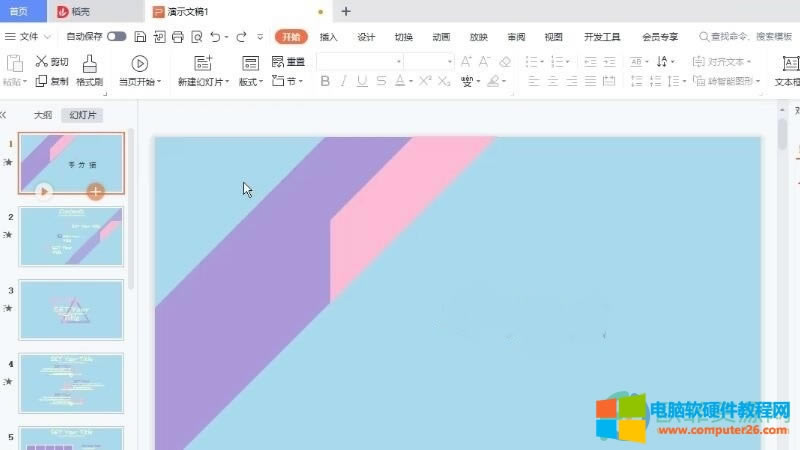800x450 pixels.
Task: Toggle the 自动保存 auto-save switch
Action: coord(116,36)
